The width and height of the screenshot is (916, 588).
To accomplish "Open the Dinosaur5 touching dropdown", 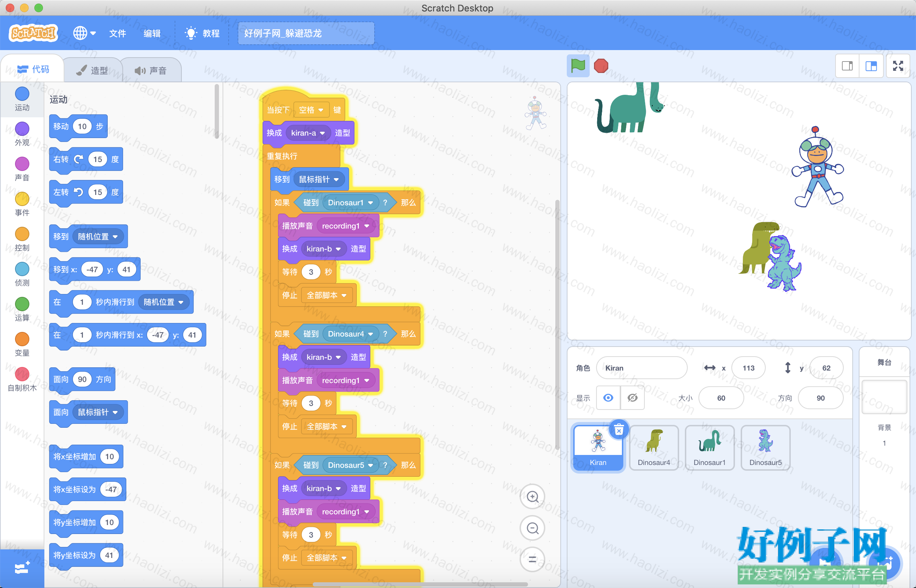I will pyautogui.click(x=350, y=465).
